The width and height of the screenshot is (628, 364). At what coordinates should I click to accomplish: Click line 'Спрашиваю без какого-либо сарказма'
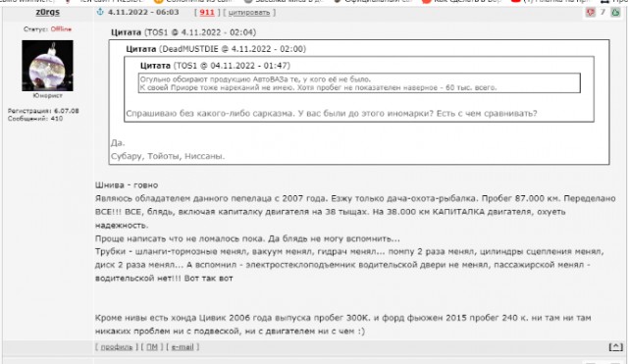tap(332, 114)
